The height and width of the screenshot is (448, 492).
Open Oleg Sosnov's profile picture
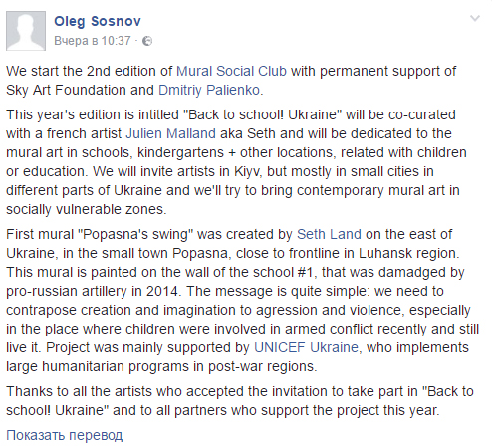[x=26, y=31]
